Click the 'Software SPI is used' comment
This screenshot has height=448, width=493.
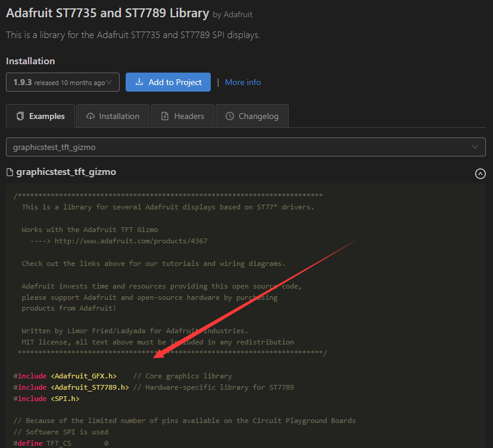click(x=61, y=432)
